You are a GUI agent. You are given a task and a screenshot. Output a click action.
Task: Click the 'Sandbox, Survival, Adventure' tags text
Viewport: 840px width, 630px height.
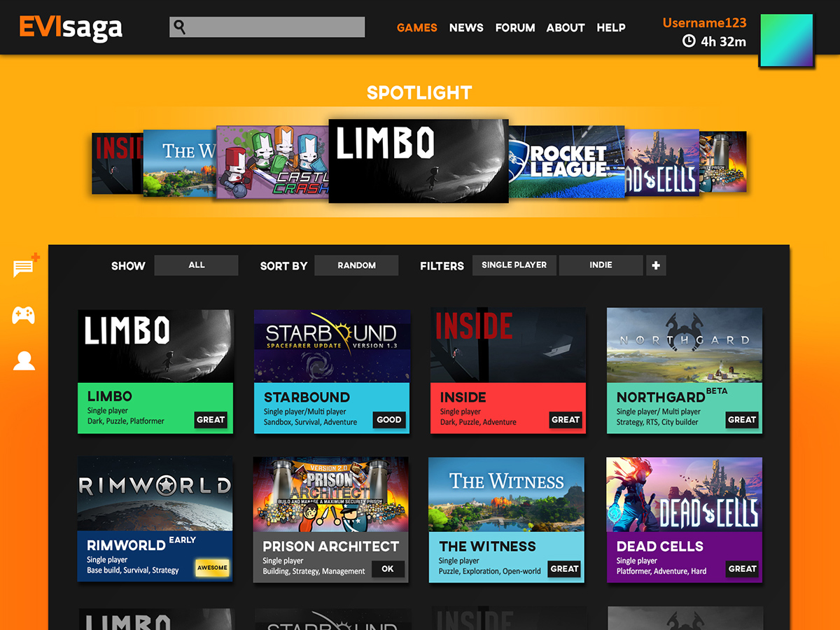(310, 422)
